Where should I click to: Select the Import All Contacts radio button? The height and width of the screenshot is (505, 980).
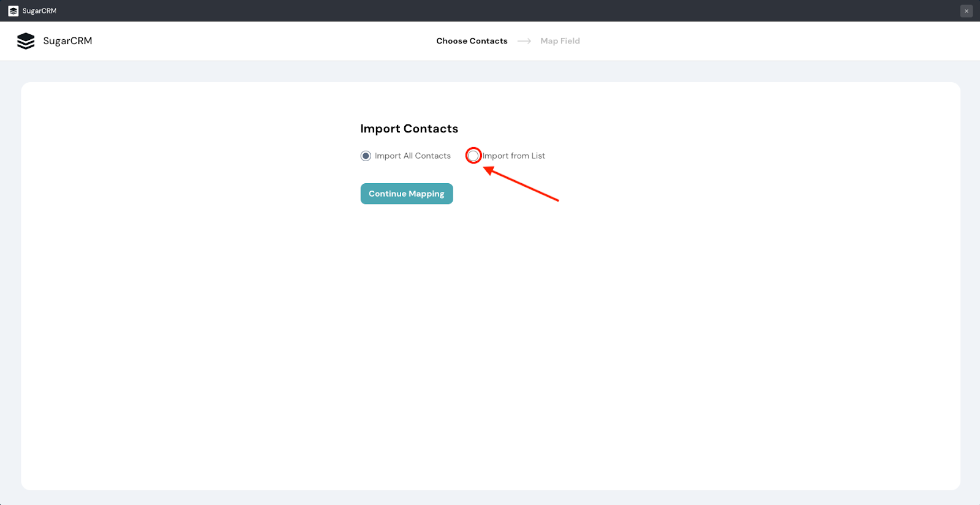366,156
